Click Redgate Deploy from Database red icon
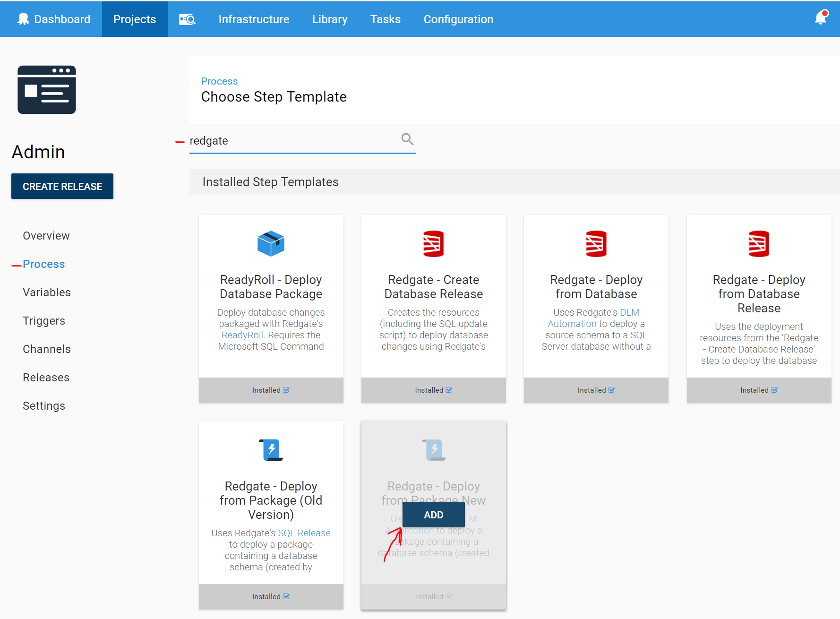Screen dimensions: 840x619 coord(596,244)
